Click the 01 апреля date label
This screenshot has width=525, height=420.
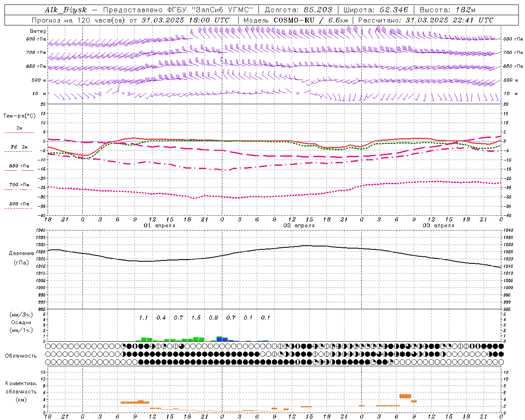point(159,226)
